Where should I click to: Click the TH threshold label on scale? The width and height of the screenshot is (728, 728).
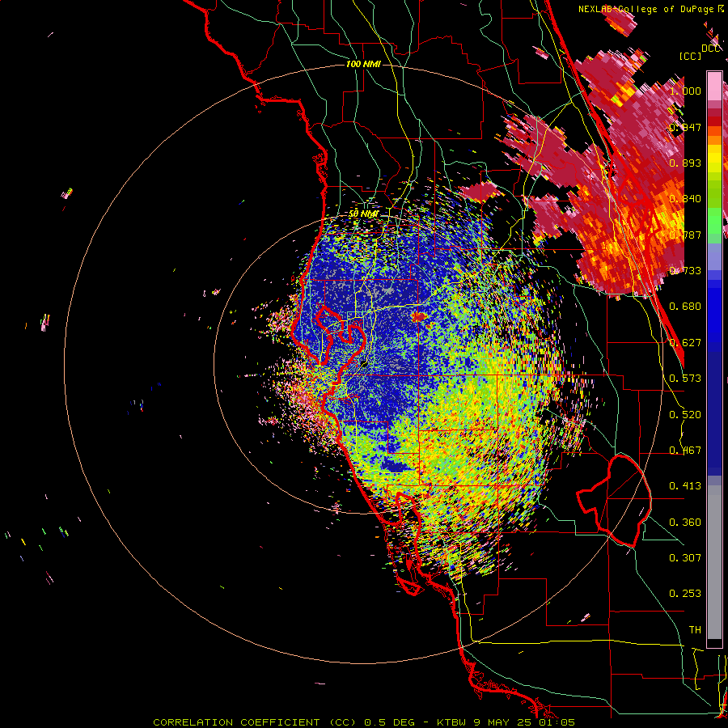695,630
